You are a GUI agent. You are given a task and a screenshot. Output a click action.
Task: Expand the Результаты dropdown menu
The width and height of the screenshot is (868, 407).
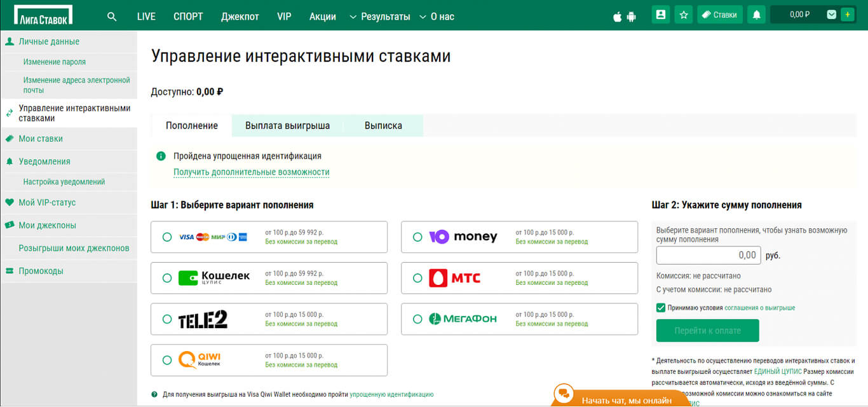tap(380, 17)
